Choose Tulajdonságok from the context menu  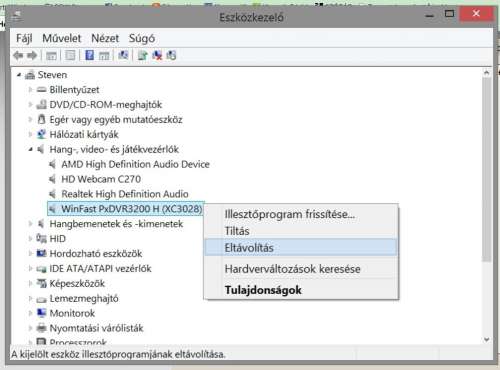coord(301,290)
